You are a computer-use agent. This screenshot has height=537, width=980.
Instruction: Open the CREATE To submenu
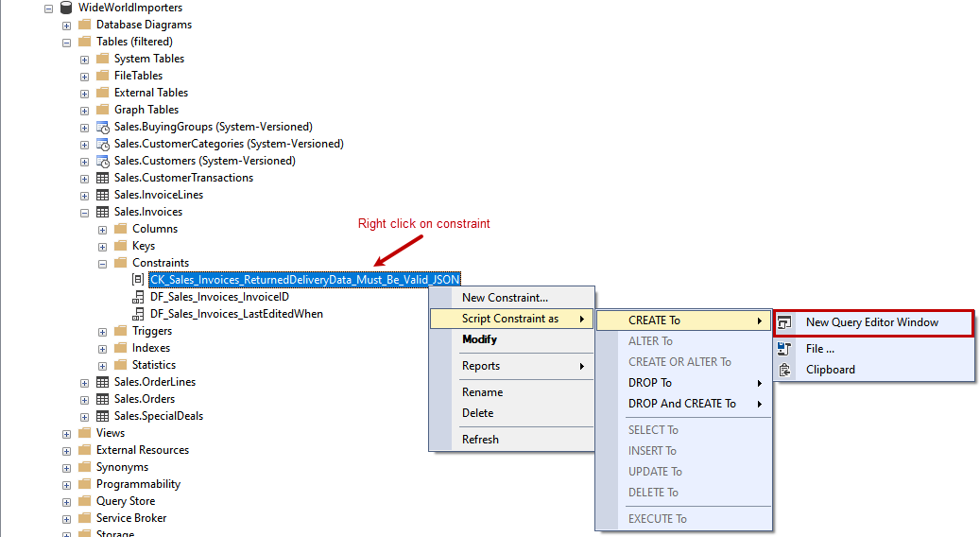pyautogui.click(x=684, y=320)
